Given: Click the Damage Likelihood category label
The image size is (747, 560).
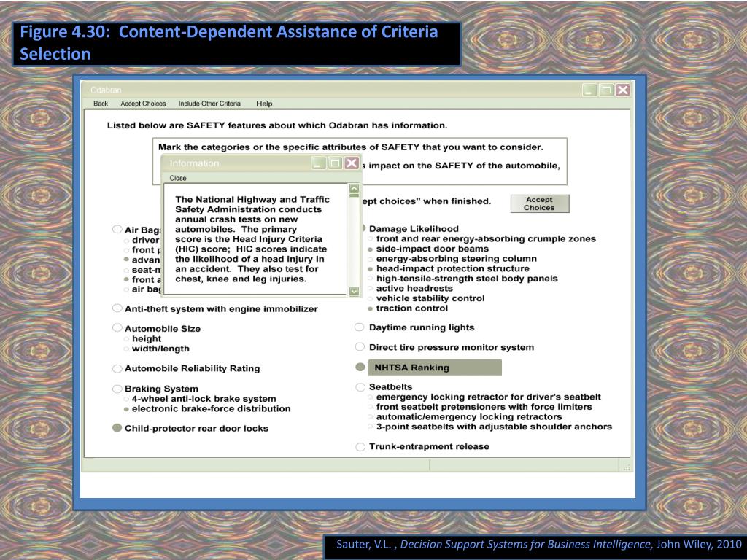Looking at the screenshot, I should click(x=414, y=228).
